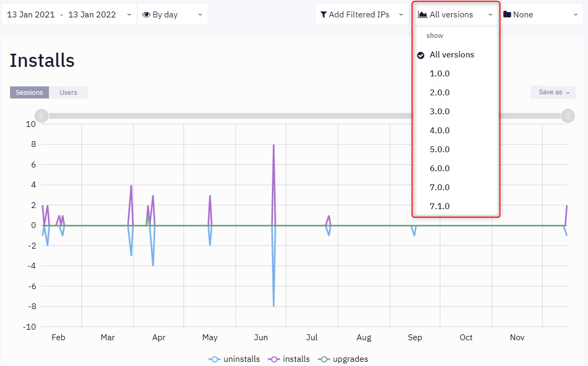Viewport: 588px width, 366px height.
Task: Open the Save as menu
Action: coord(553,92)
